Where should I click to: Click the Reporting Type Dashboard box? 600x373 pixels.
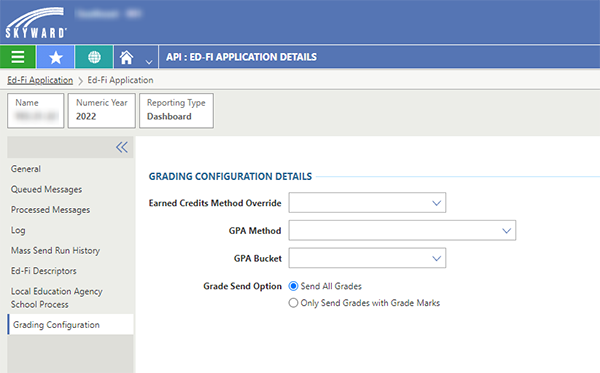click(x=176, y=111)
